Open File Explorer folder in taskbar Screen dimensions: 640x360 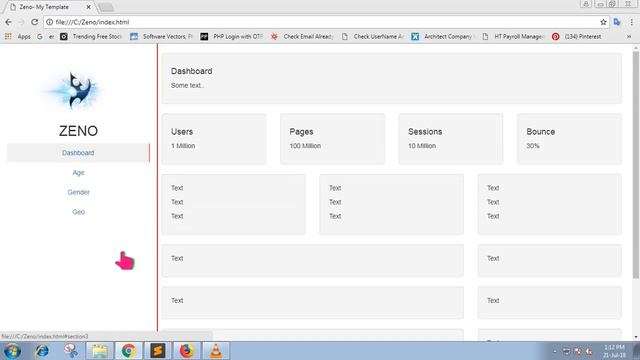(99, 351)
